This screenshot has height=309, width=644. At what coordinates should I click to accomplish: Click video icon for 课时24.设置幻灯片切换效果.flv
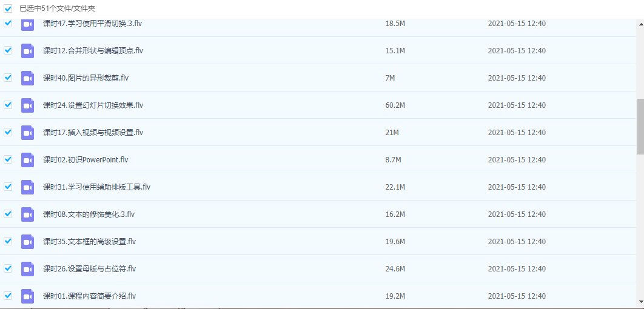coord(27,105)
